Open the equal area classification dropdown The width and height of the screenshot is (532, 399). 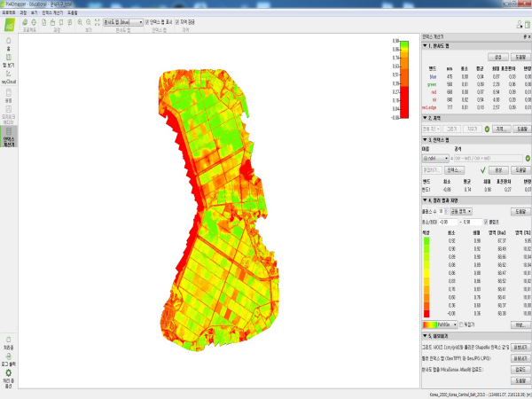click(461, 211)
